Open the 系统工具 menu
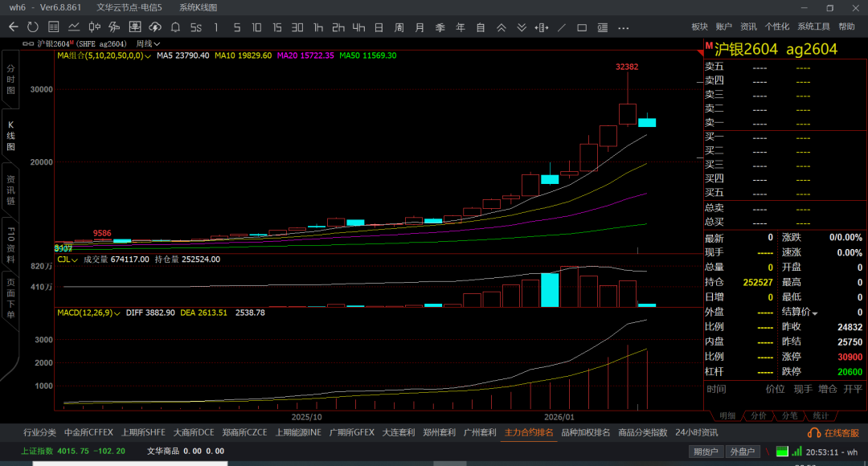Viewport: 868px width, 466px height. pyautogui.click(x=813, y=27)
